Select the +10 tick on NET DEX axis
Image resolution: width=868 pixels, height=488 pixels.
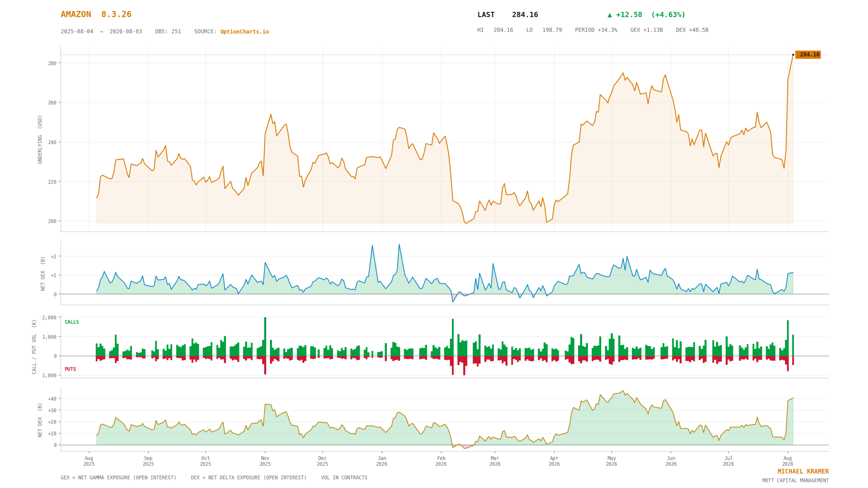click(x=52, y=433)
